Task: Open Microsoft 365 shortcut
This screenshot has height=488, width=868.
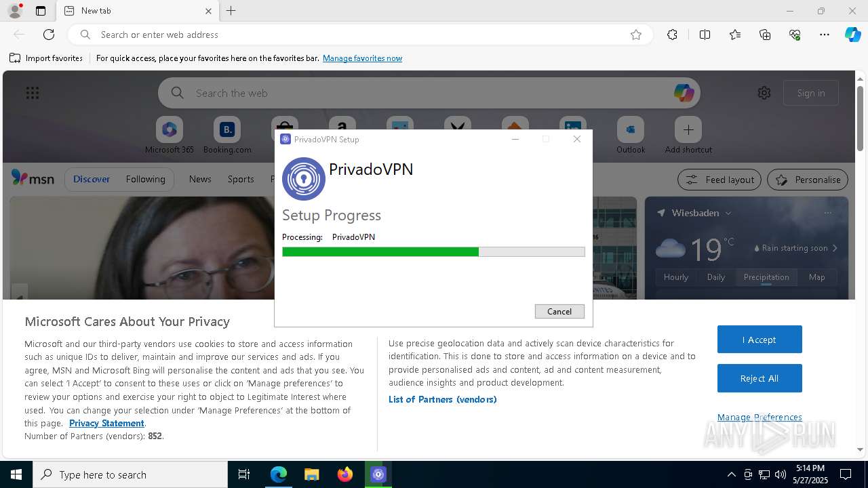Action: point(170,136)
